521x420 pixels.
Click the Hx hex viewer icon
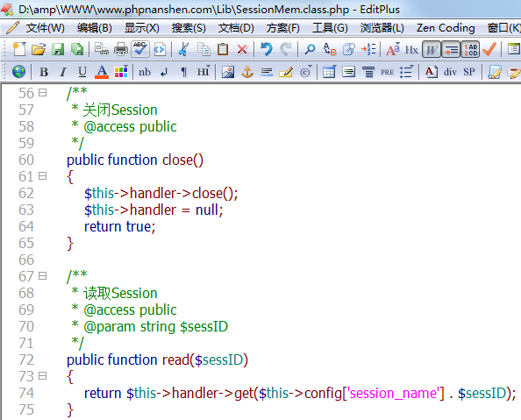pyautogui.click(x=411, y=49)
